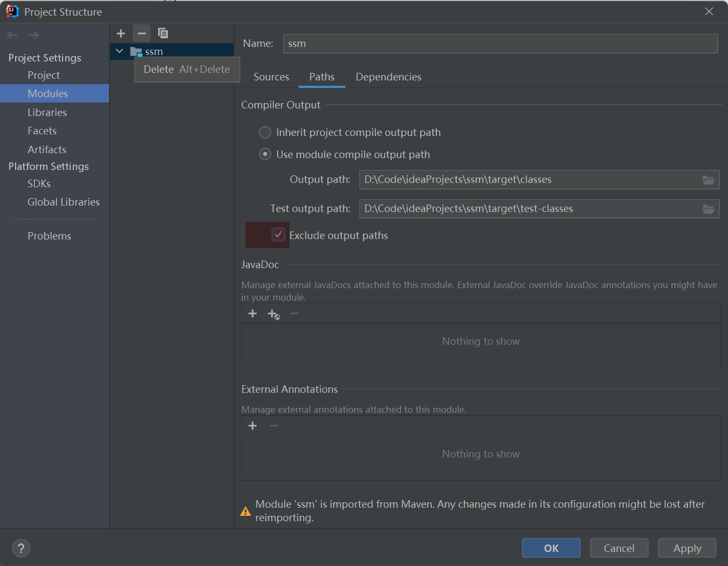Add JavaDoc URL with plus-globe icon
The width and height of the screenshot is (728, 566).
(x=274, y=314)
